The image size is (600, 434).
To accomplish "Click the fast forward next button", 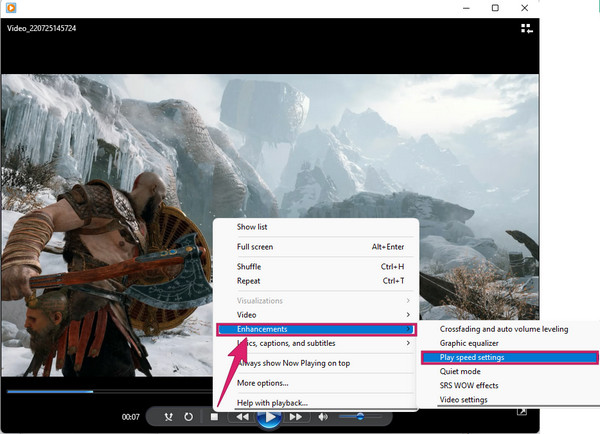I will [x=296, y=417].
